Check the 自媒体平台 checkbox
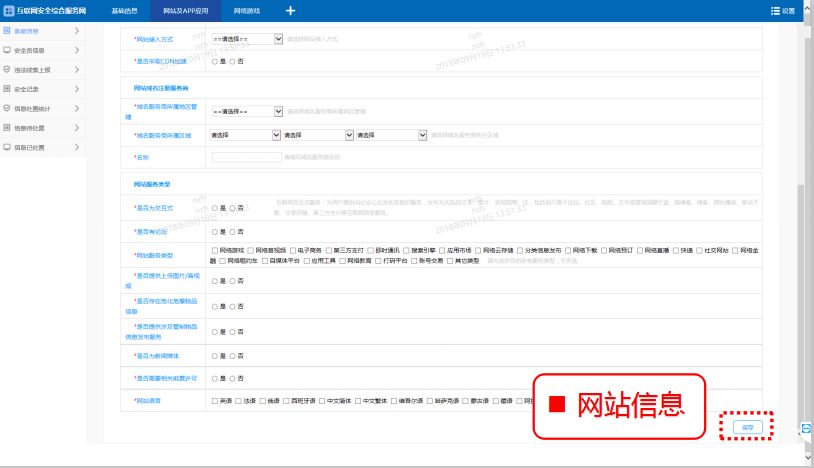 click(x=265, y=261)
